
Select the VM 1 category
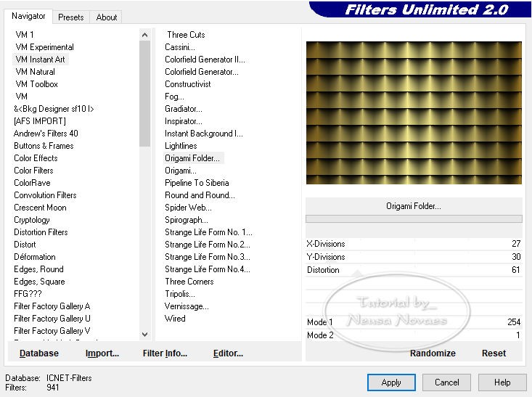25,35
